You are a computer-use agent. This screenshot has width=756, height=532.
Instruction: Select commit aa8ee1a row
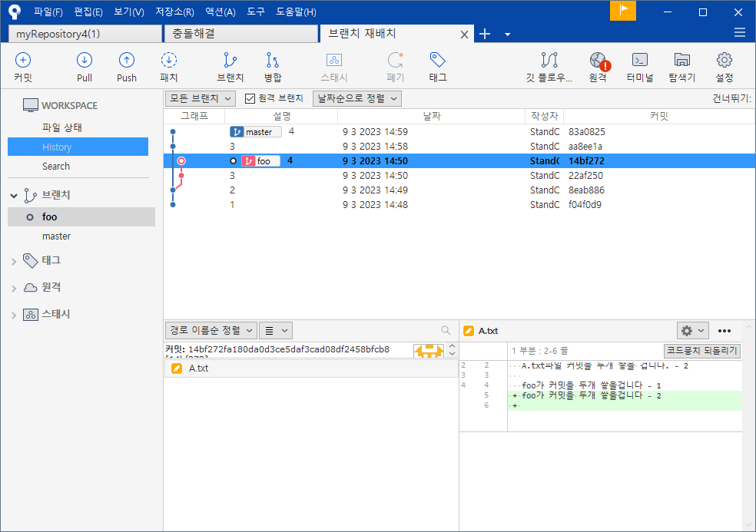click(459, 146)
